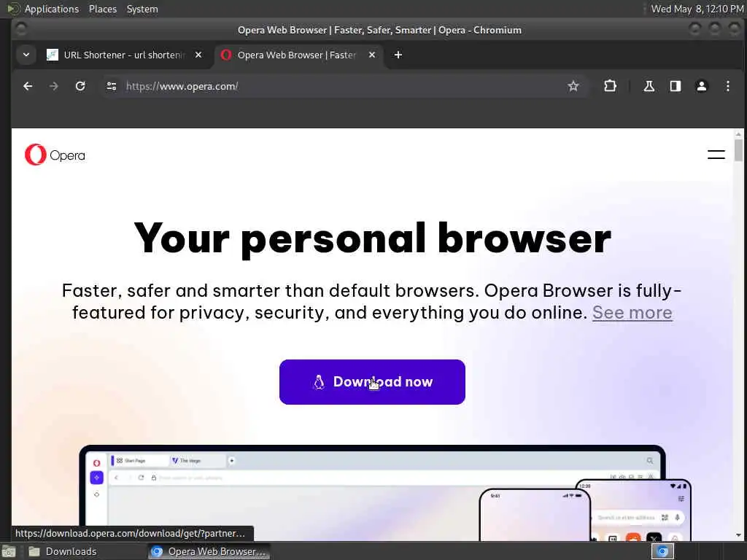Open the System menu
This screenshot has height=560, width=747.
[142, 9]
